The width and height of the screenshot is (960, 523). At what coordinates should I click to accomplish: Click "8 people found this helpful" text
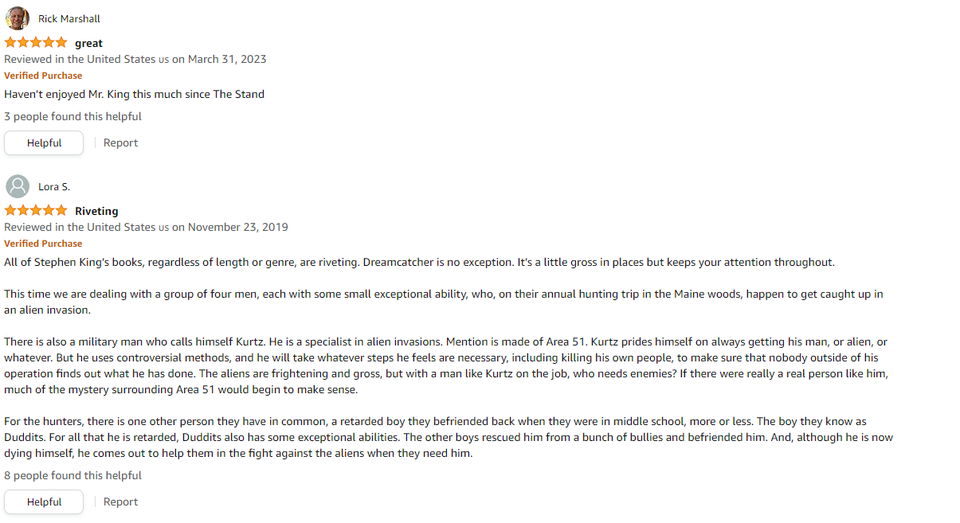click(x=73, y=476)
